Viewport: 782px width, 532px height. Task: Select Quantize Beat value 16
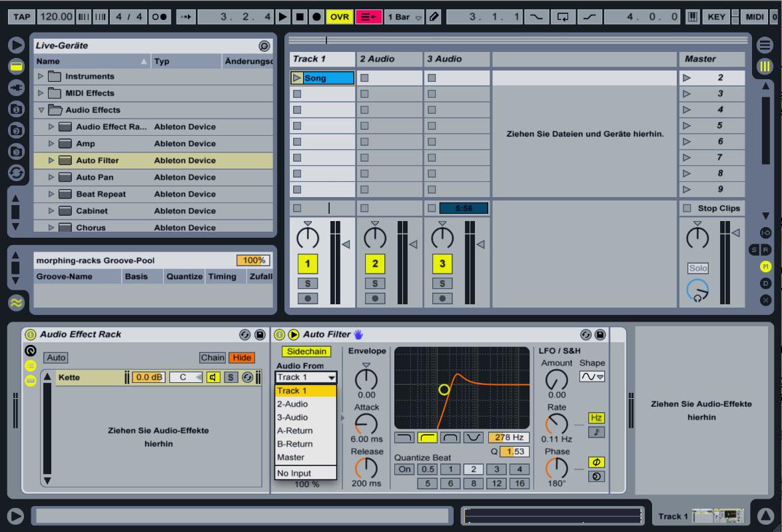coord(520,483)
